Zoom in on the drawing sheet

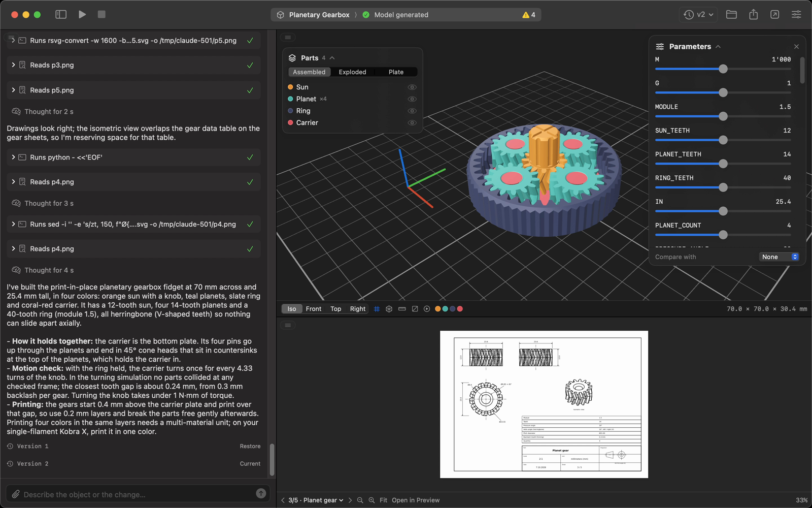pos(371,500)
